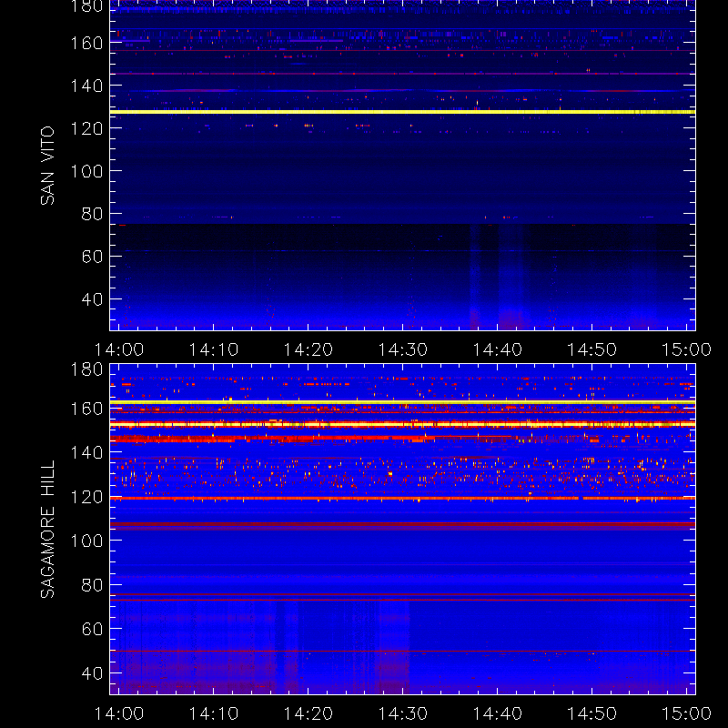Pick 80 on the Sagamore Hill frequency axis
The height and width of the screenshot is (728, 728).
[92, 585]
